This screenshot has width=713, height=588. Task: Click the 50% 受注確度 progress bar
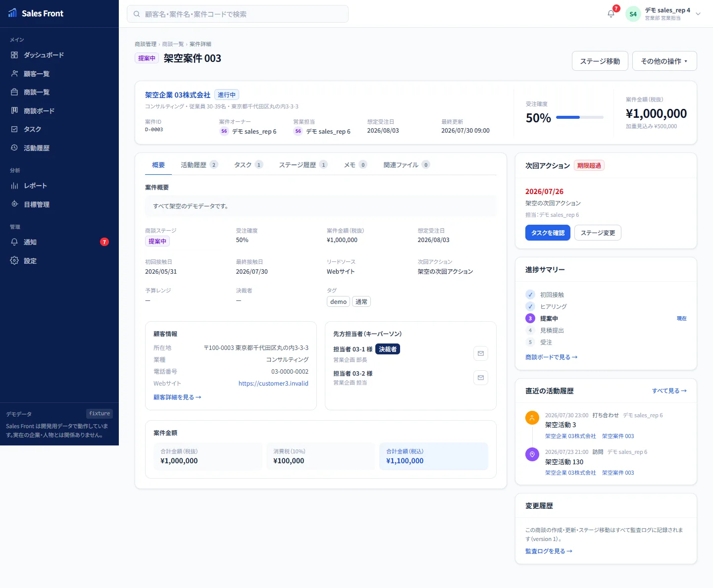click(x=580, y=117)
